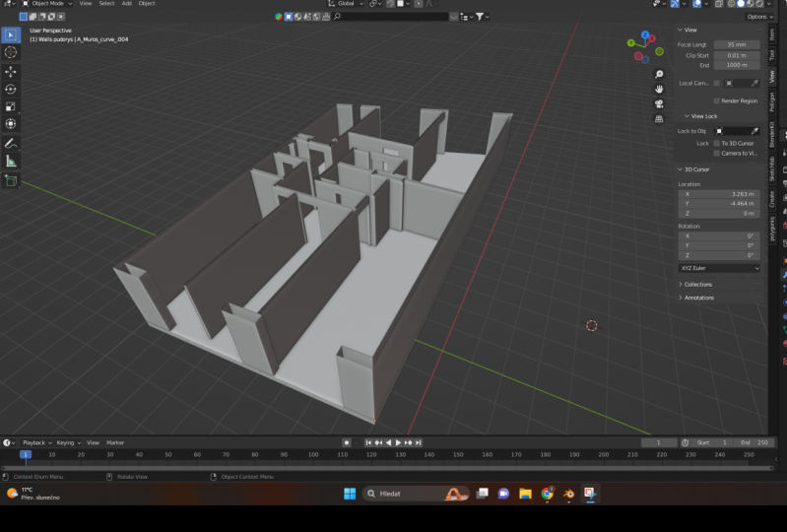The image size is (787, 532).
Task: Select the 3D Cursor tool
Action: [x=11, y=52]
